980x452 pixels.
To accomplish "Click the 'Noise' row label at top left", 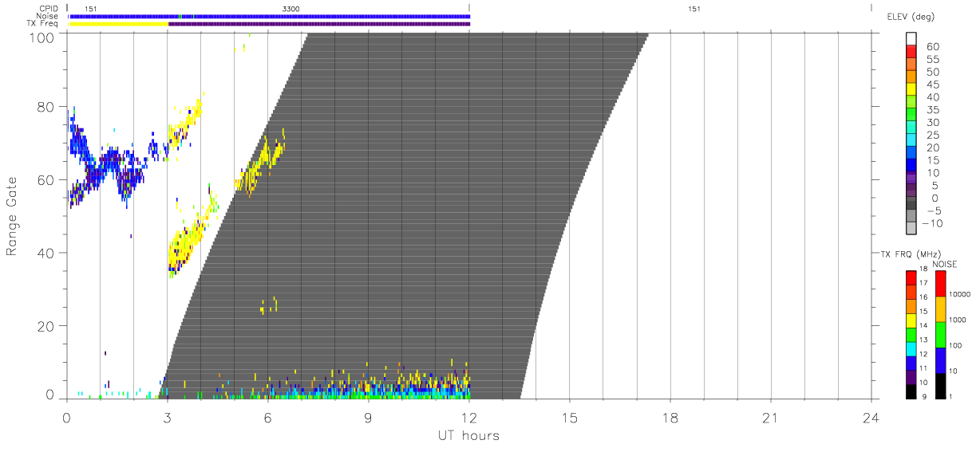I will pyautogui.click(x=47, y=16).
